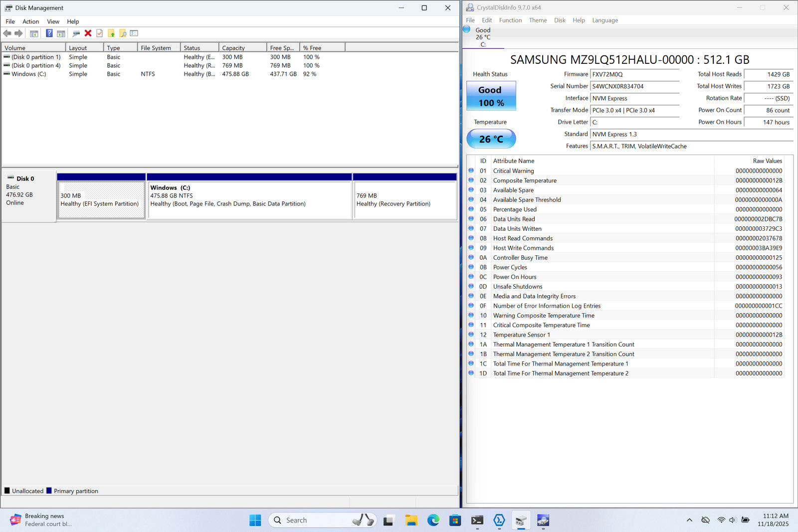Click the folder with green up arrow icon
This screenshot has width=798, height=532.
click(111, 33)
